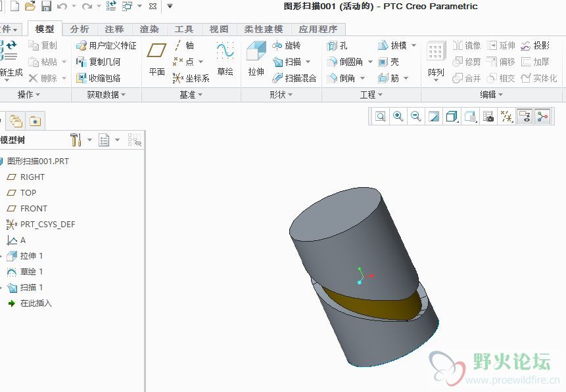This screenshot has height=392, width=566.
Task: Click the Regenerate icon in quick access toolbar
Action: pyautogui.click(x=111, y=6)
